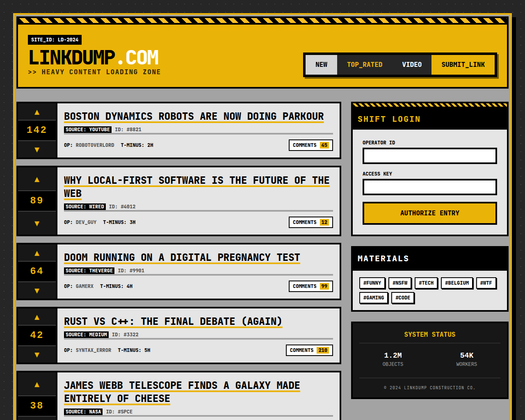Click the AUTHORIZE ENTRY button
The width and height of the screenshot is (525, 420).
coord(429,213)
